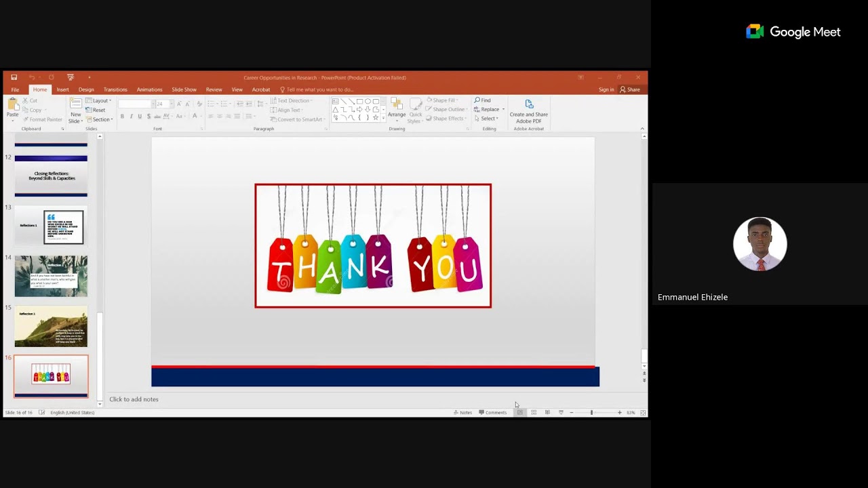Click the Tell me what you want field
Image resolution: width=868 pixels, height=488 pixels.
pos(316,89)
